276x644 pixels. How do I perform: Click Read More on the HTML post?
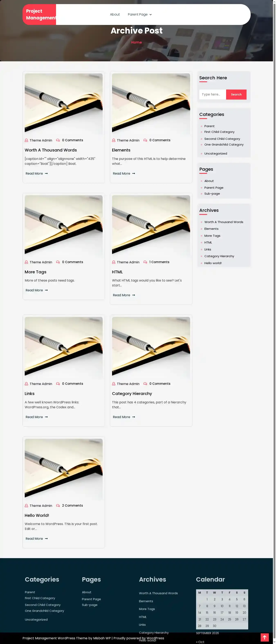(x=124, y=295)
